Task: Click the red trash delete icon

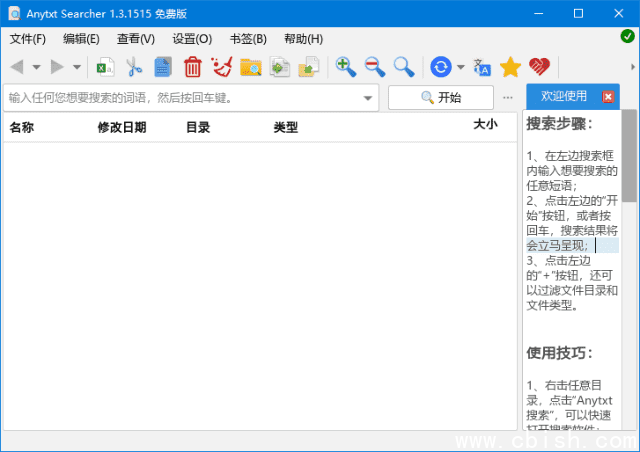Action: pos(192,67)
